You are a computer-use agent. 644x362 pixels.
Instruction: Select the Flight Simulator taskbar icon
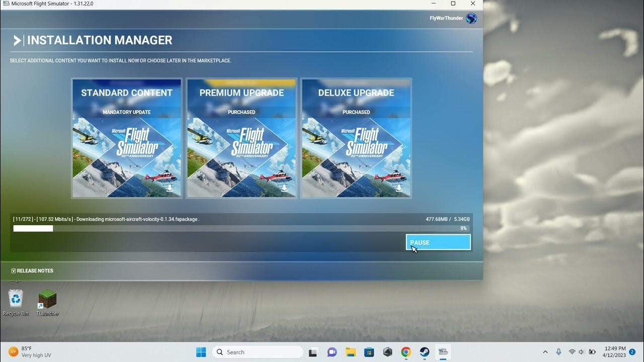443,352
